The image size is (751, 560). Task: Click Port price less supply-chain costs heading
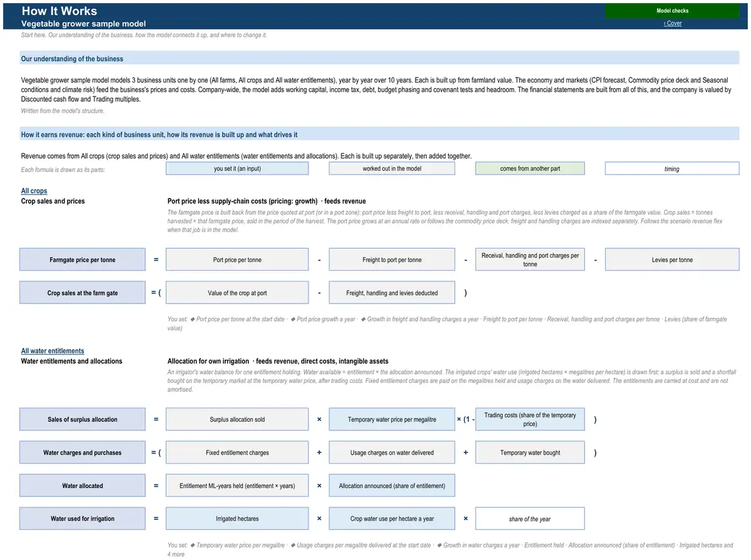(267, 201)
